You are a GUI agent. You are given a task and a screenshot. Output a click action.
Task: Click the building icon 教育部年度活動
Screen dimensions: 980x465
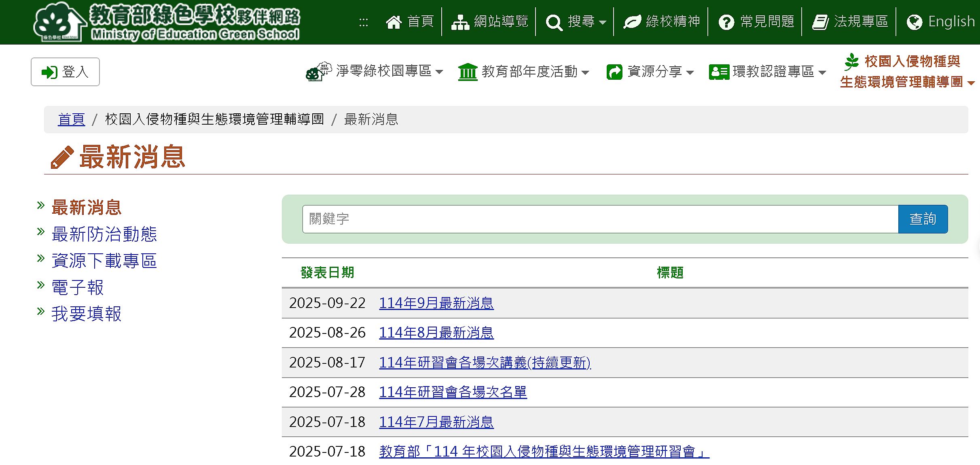pos(468,72)
